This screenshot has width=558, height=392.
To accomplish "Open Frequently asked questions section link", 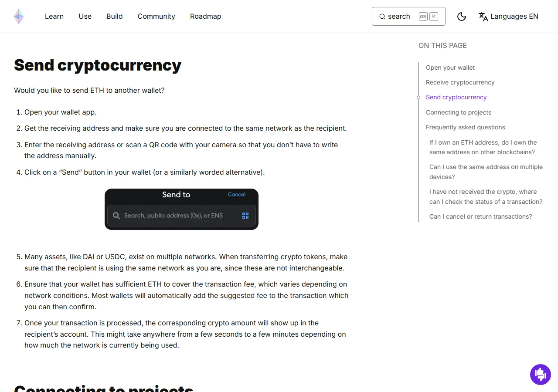I will [466, 127].
